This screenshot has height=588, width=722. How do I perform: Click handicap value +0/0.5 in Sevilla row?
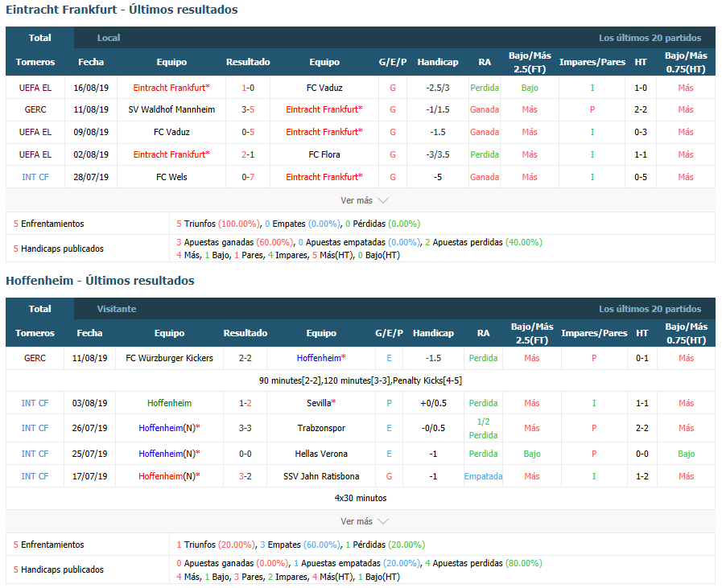click(x=433, y=403)
